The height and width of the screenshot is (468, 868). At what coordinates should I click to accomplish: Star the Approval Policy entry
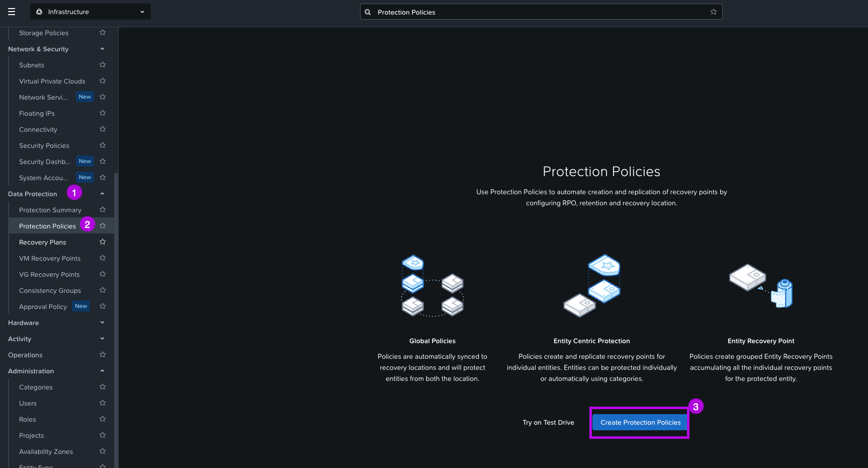click(x=103, y=306)
